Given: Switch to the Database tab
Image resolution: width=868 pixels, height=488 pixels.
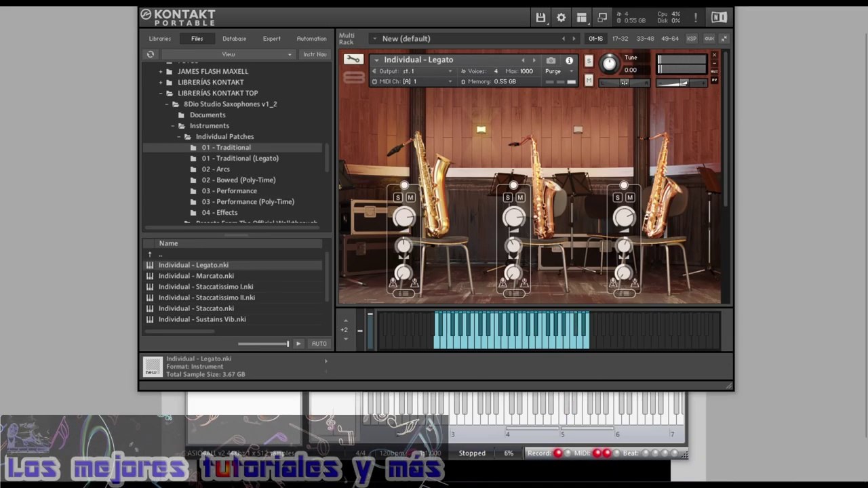Looking at the screenshot, I should click(x=235, y=39).
